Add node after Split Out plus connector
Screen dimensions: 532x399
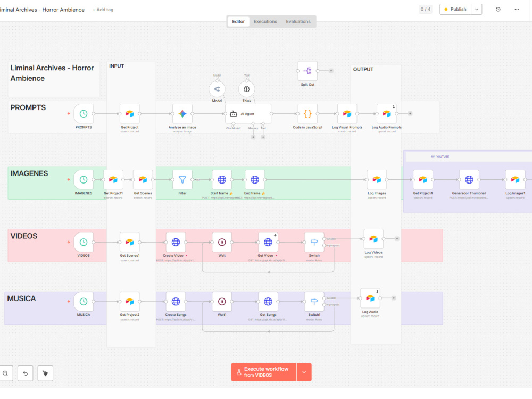[x=331, y=71]
